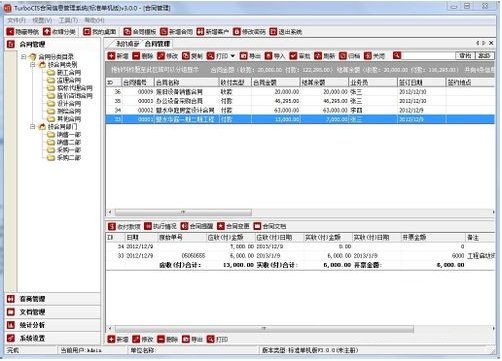The height and width of the screenshot is (361, 502).
Task: Collapse the 按合同部门 tree node
Action: coord(33,127)
